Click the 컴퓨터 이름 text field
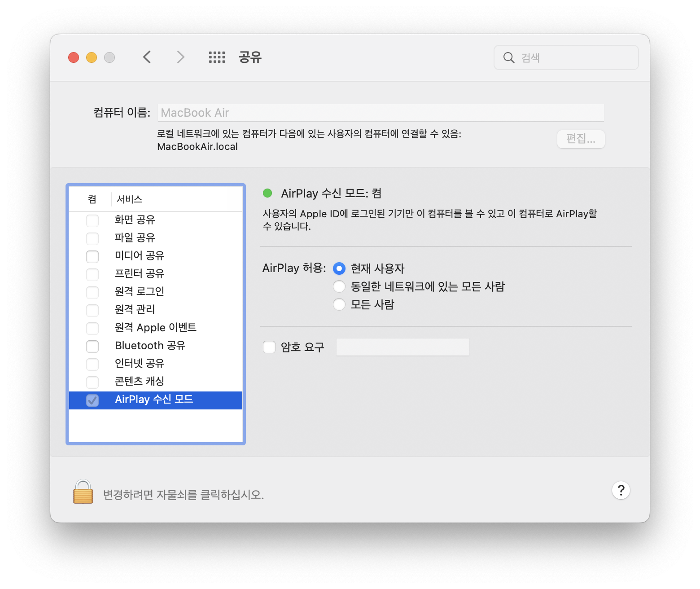Viewport: 700px width, 589px height. click(x=381, y=113)
